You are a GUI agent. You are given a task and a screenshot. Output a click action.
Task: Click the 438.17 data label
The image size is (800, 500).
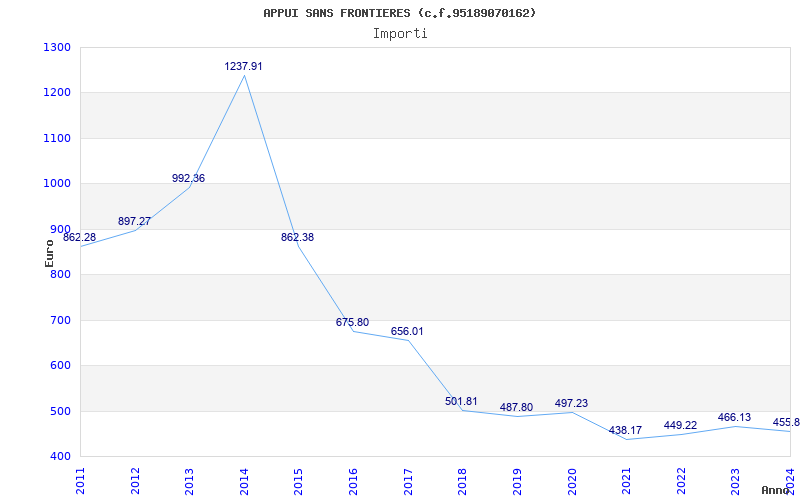click(626, 431)
